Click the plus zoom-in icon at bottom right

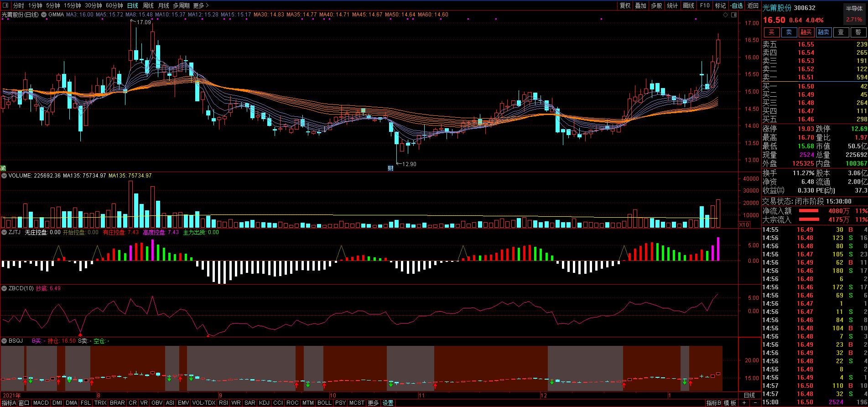pos(744,403)
